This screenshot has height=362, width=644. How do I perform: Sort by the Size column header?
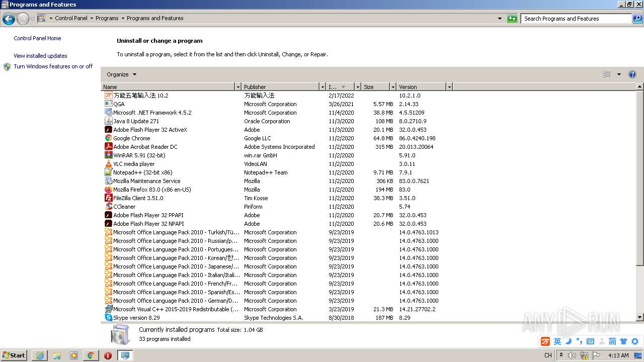click(375, 87)
